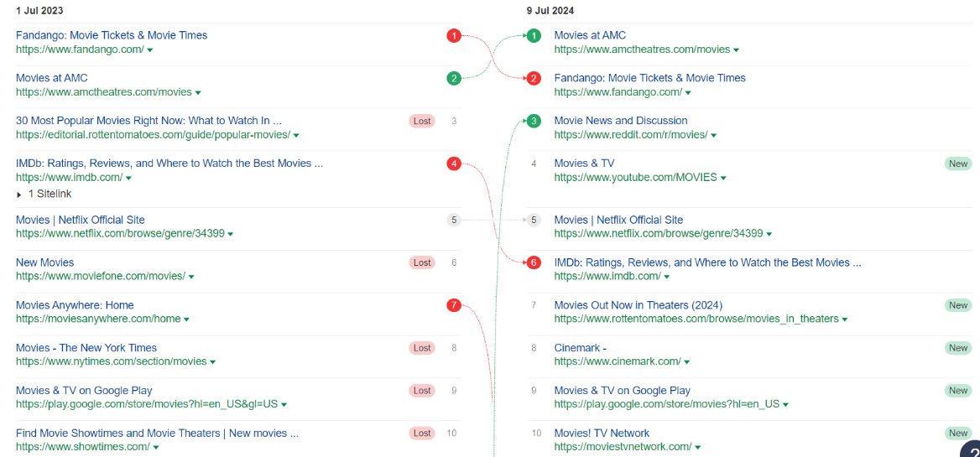Open the Netflix Official Site link in 2023 column

(x=80, y=220)
